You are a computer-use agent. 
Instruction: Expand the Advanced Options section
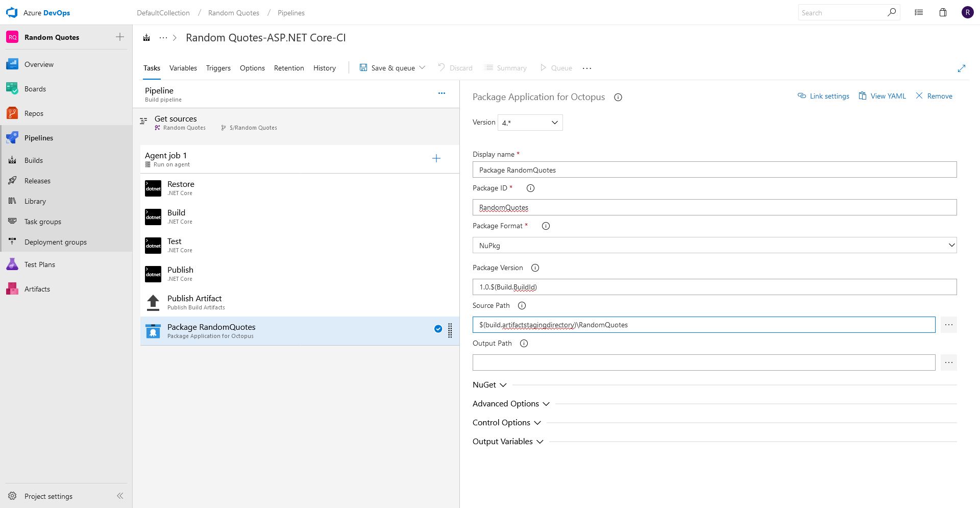click(511, 404)
